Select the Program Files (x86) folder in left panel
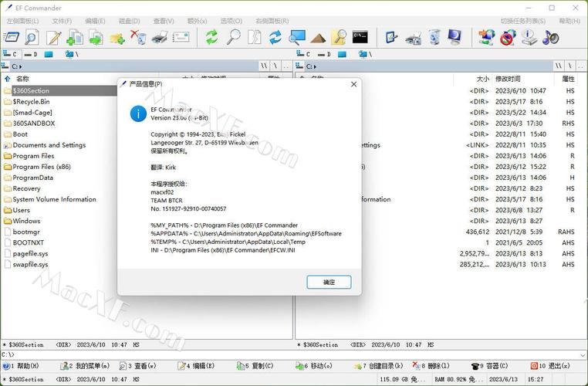The width and height of the screenshot is (588, 386). (42, 167)
